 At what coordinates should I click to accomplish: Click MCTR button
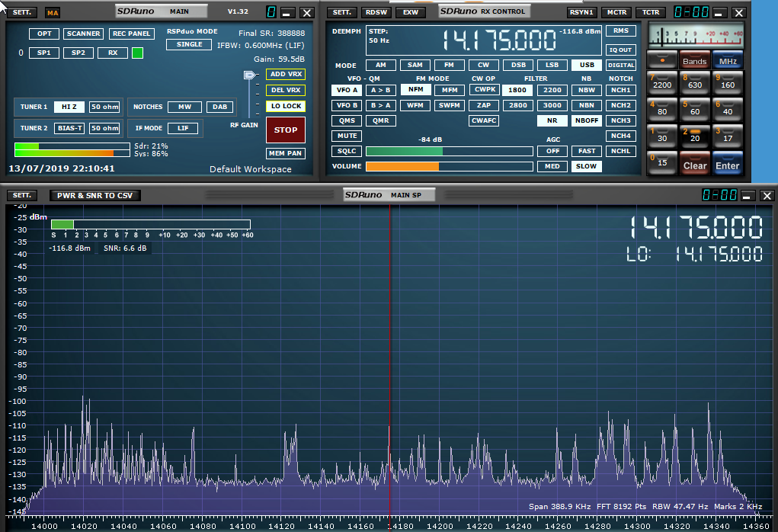coord(616,12)
